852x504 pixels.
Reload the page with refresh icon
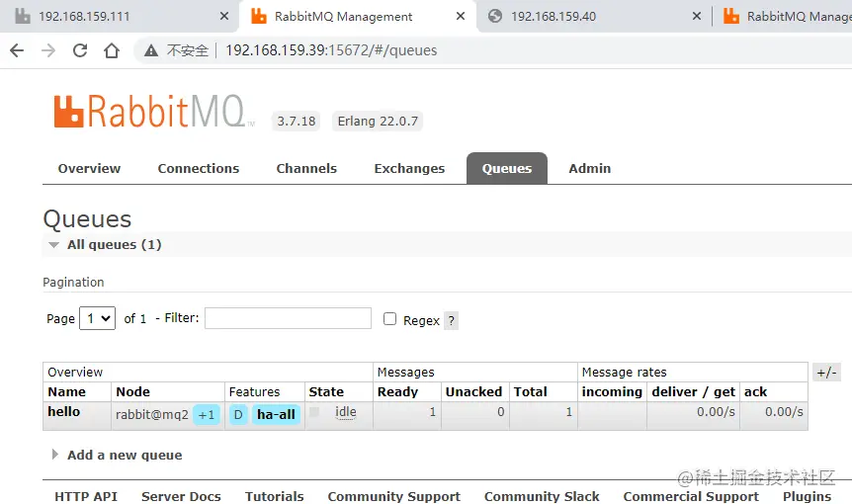tap(80, 50)
